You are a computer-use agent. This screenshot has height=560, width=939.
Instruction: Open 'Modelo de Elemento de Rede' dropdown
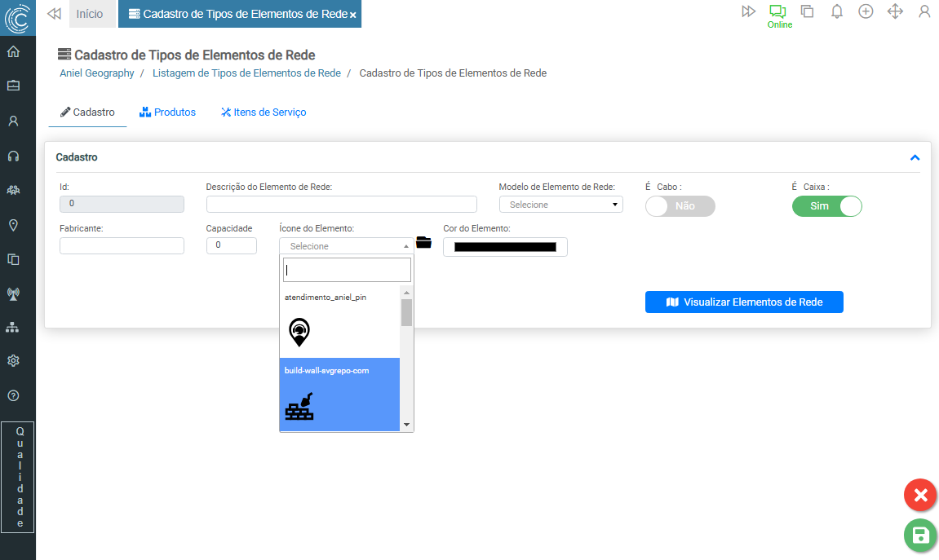pyautogui.click(x=560, y=205)
